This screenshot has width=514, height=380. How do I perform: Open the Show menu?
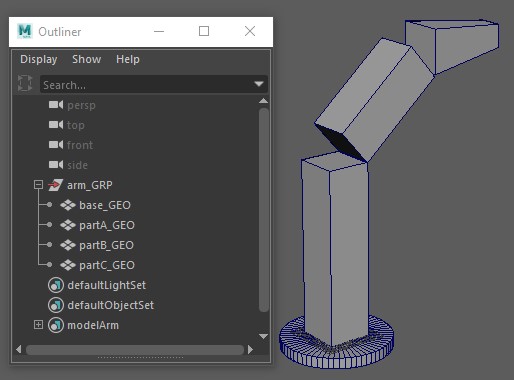[x=87, y=59]
